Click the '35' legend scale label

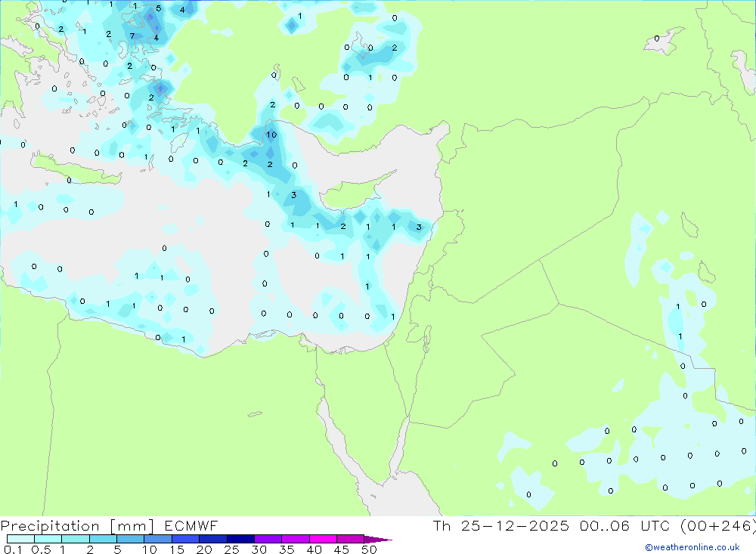click(x=287, y=549)
